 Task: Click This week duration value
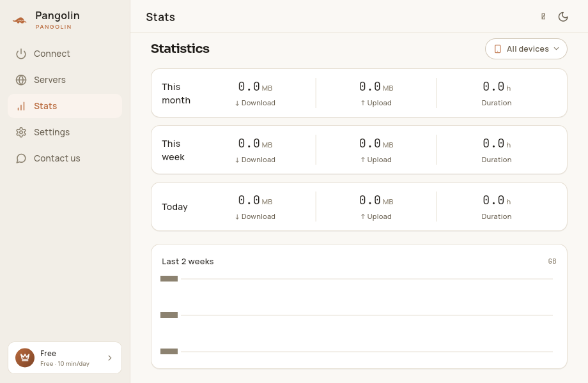point(497,144)
